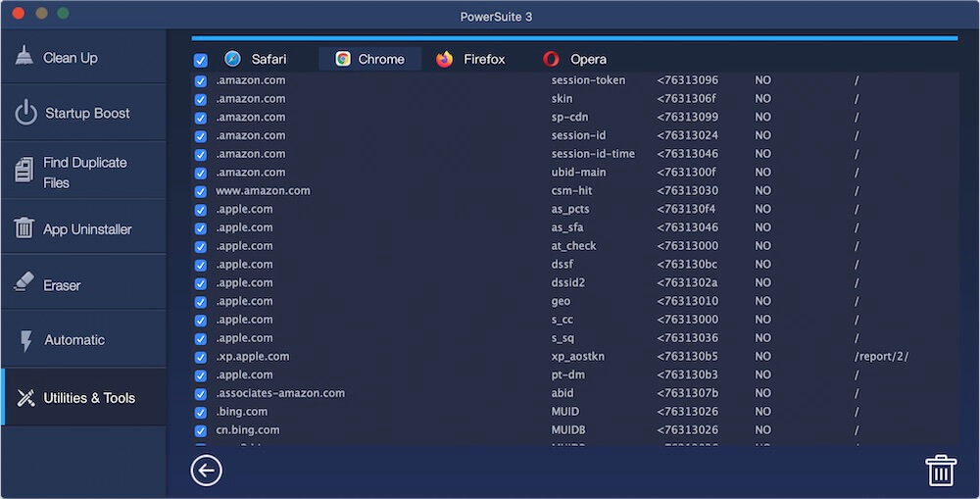Click the cn.bing.com domain entry
980x499 pixels.
[248, 429]
